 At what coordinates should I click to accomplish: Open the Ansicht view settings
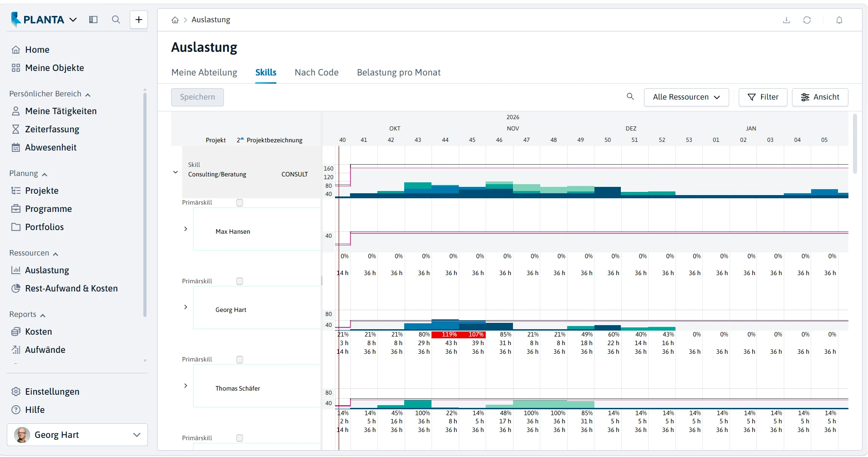pyautogui.click(x=820, y=97)
